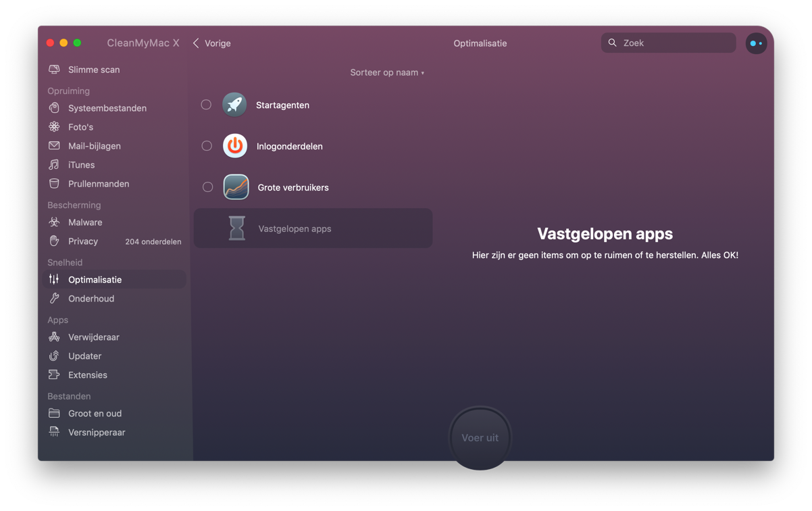Open the Foto's sidebar item
812x511 pixels.
coord(80,127)
